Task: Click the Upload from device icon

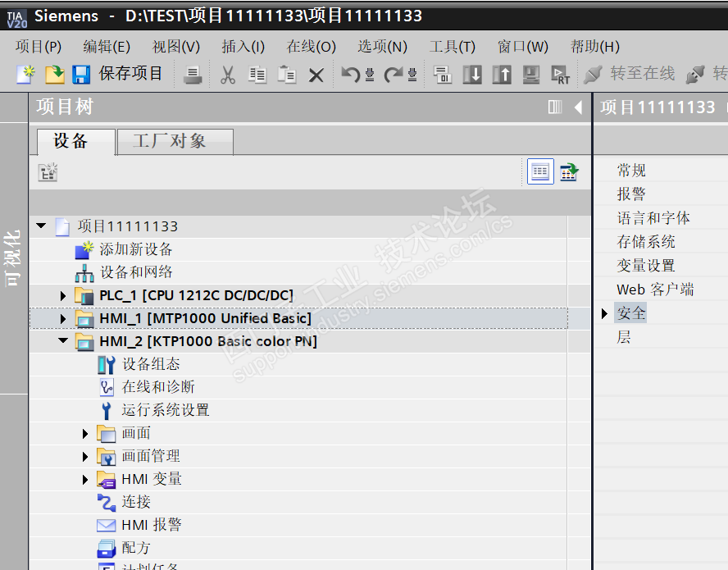Action: point(502,75)
